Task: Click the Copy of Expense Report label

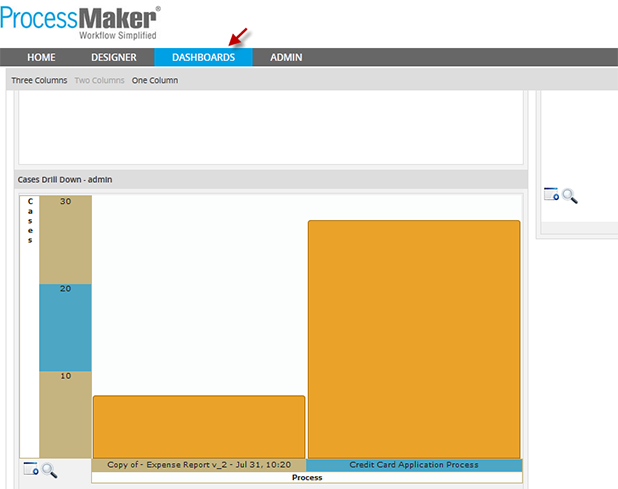Action: tap(199, 465)
